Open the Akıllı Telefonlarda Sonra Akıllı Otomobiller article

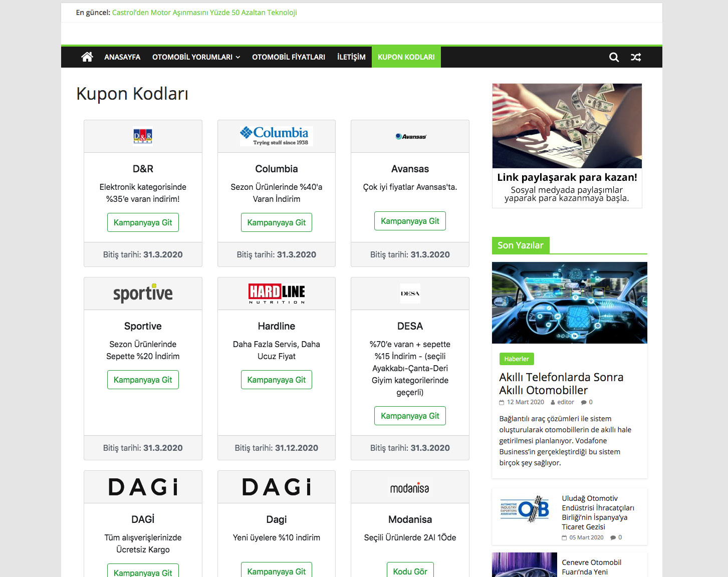point(561,384)
